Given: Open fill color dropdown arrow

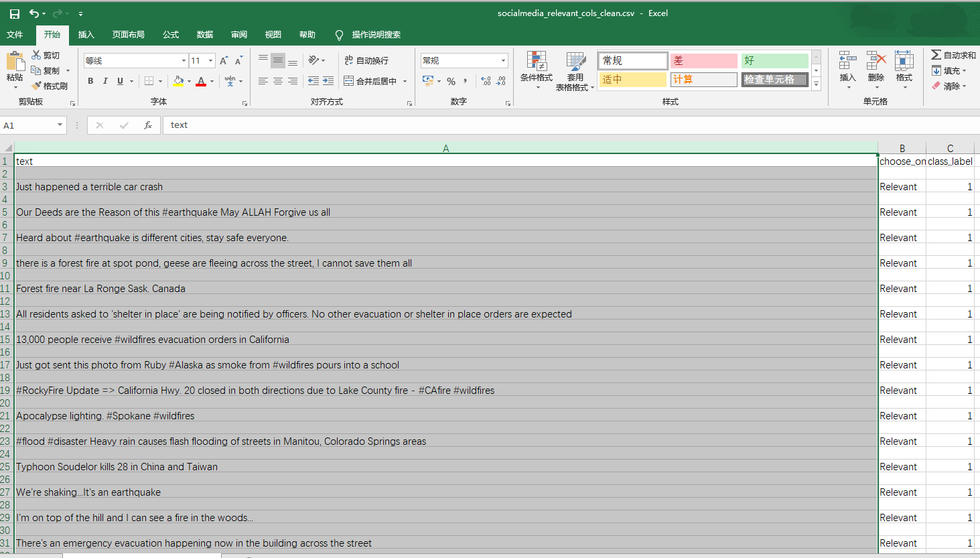Looking at the screenshot, I should pos(189,81).
